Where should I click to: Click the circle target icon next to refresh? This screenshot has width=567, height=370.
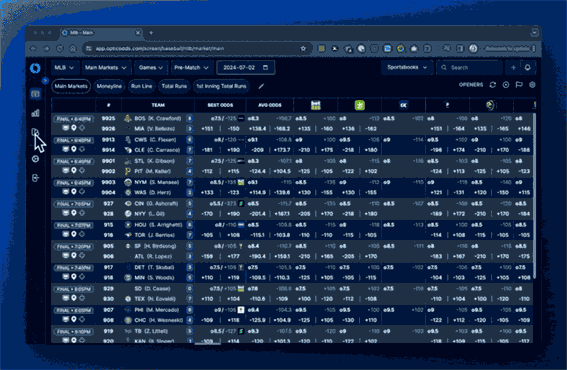point(506,85)
